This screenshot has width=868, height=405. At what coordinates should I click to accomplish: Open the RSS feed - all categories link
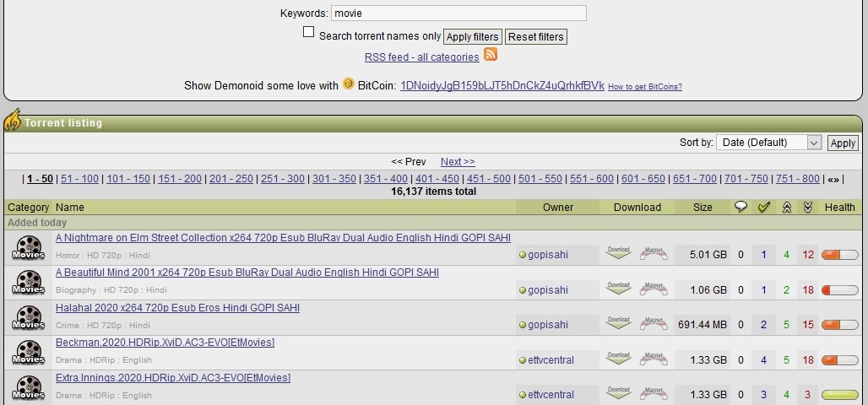(422, 57)
